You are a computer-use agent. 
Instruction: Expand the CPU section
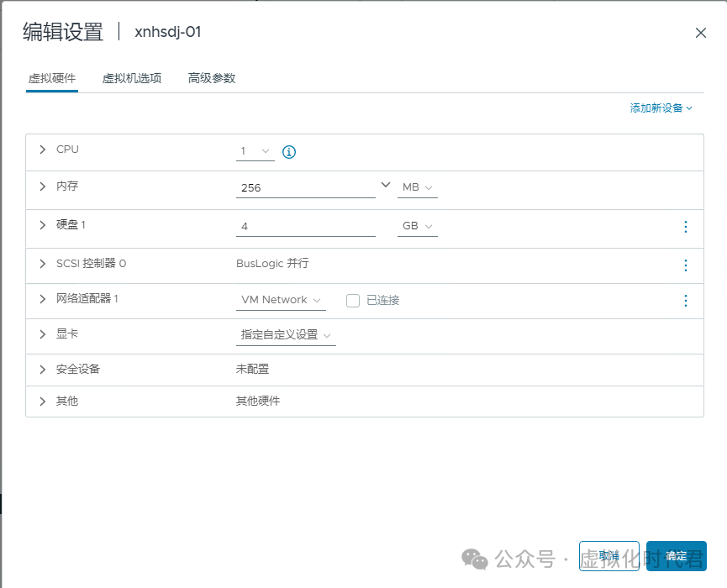pos(42,150)
